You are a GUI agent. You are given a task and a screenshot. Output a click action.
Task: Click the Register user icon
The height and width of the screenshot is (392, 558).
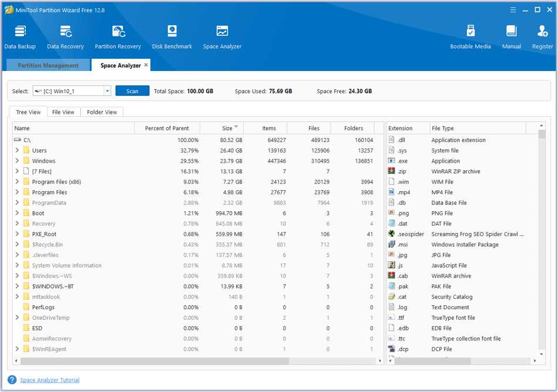pos(542,36)
